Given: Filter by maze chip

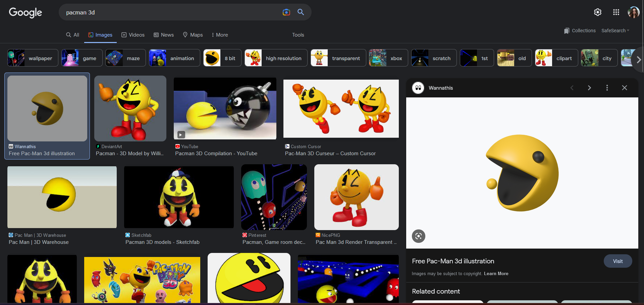Looking at the screenshot, I should 125,58.
